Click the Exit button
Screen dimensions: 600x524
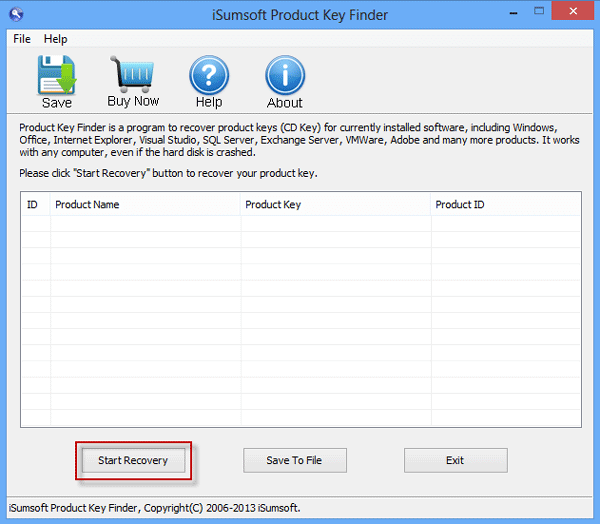point(455,460)
